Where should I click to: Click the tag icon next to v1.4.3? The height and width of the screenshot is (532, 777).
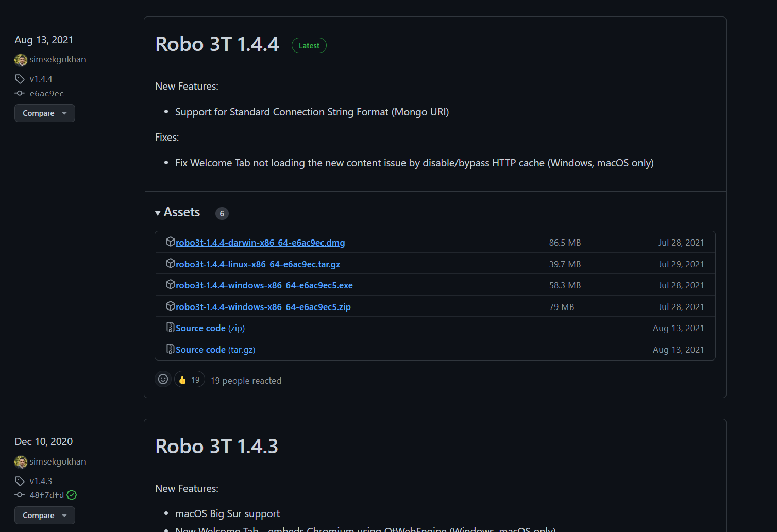[x=20, y=481]
